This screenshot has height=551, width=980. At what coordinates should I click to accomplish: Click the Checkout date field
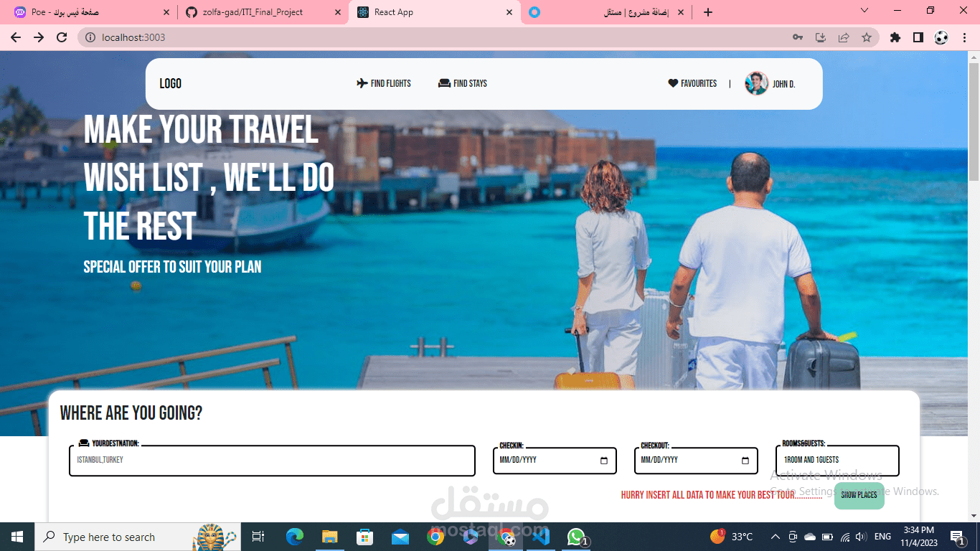[696, 461]
